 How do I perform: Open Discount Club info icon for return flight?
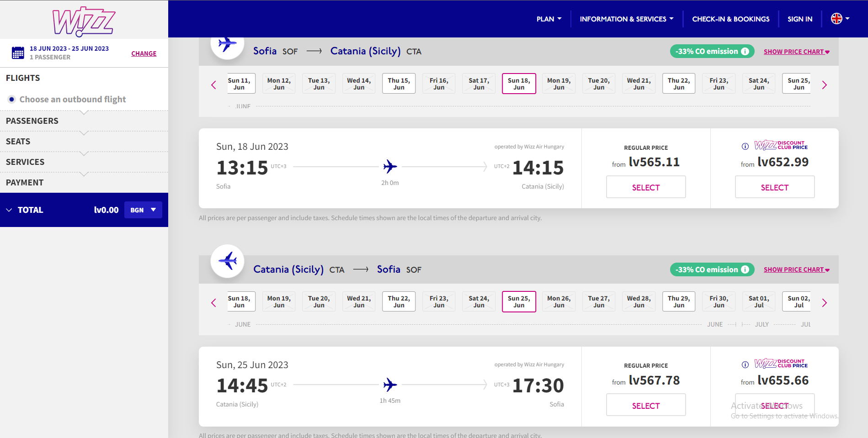745,364
